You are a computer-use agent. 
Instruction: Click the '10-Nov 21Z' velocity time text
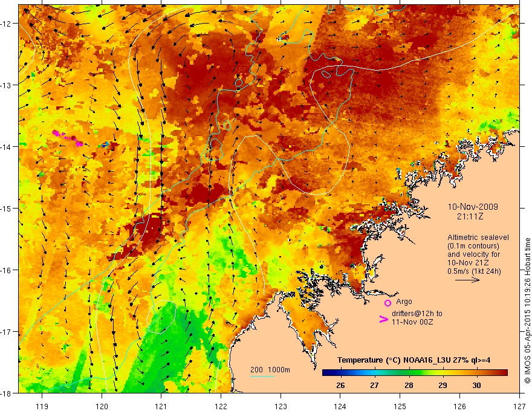(467, 263)
